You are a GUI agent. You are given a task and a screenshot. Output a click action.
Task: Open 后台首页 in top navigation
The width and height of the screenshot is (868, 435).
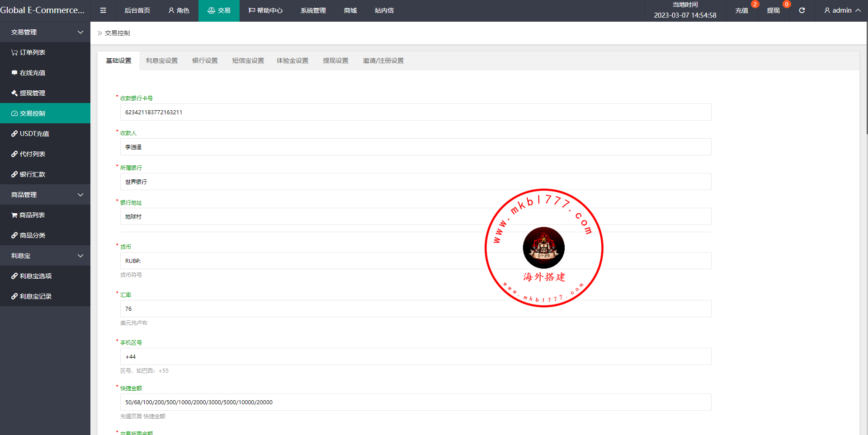click(x=137, y=10)
